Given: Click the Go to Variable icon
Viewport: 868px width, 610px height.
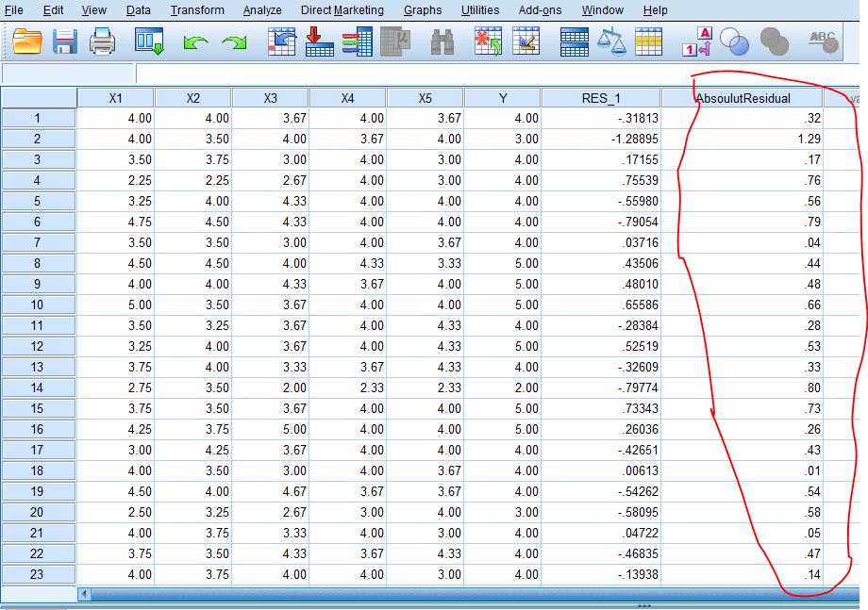Looking at the screenshot, I should click(x=320, y=42).
